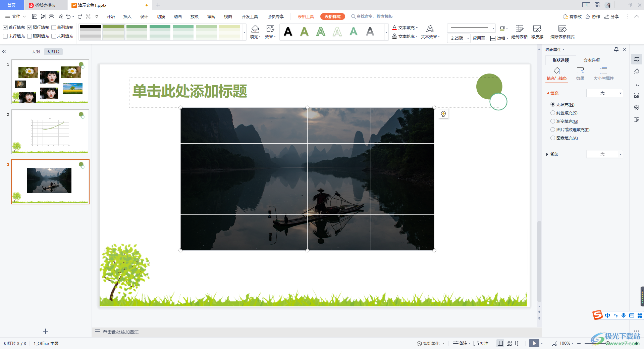Enable last row fill (末行填充) checkbox
This screenshot has width=644, height=349.
tap(5, 36)
